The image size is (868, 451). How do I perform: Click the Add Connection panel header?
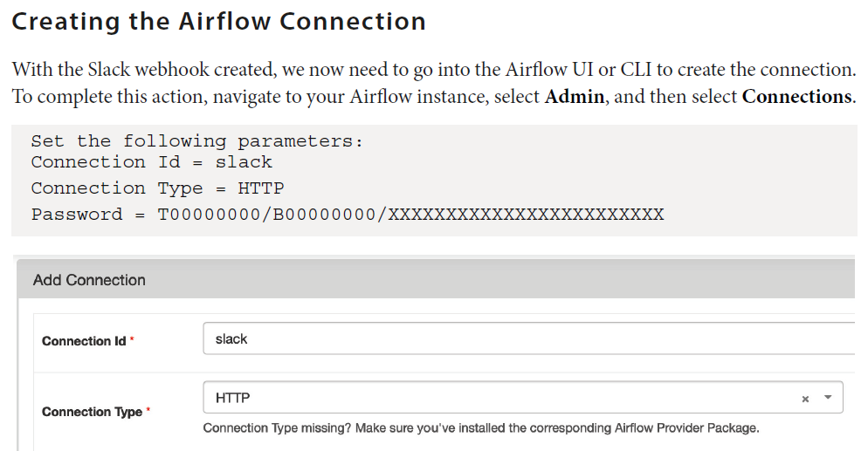[x=89, y=280]
